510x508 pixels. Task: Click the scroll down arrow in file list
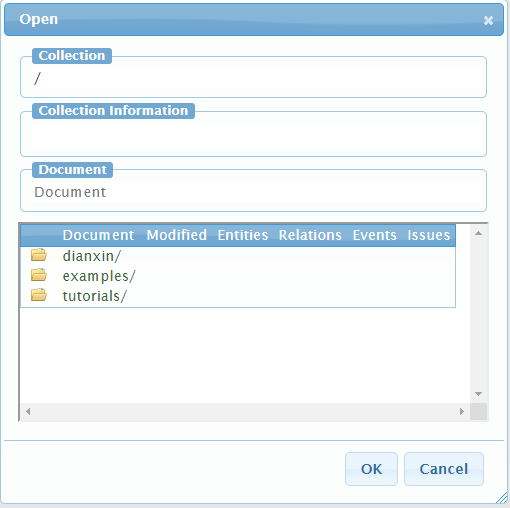tap(479, 394)
